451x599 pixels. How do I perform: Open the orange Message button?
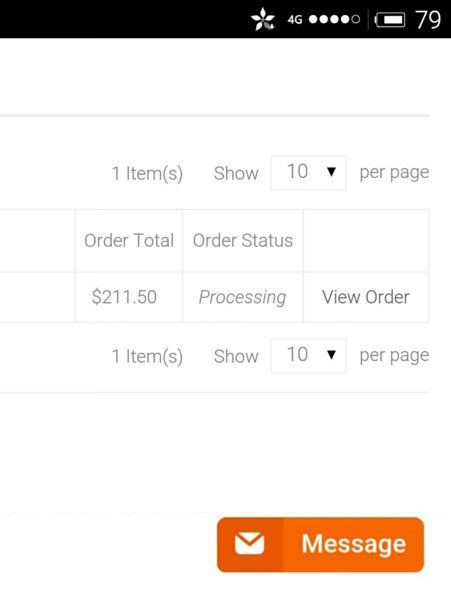[x=320, y=545]
